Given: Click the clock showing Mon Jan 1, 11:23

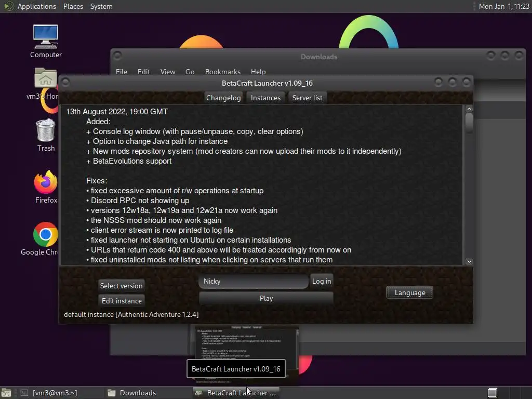Looking at the screenshot, I should (x=504, y=6).
